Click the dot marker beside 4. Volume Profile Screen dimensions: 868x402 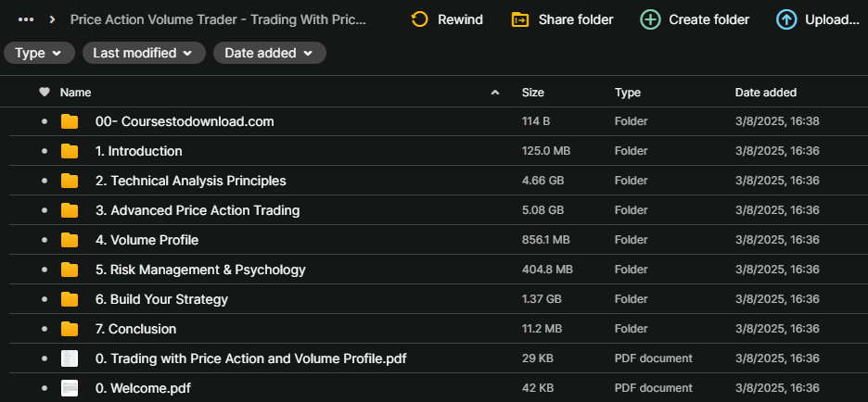click(x=45, y=240)
